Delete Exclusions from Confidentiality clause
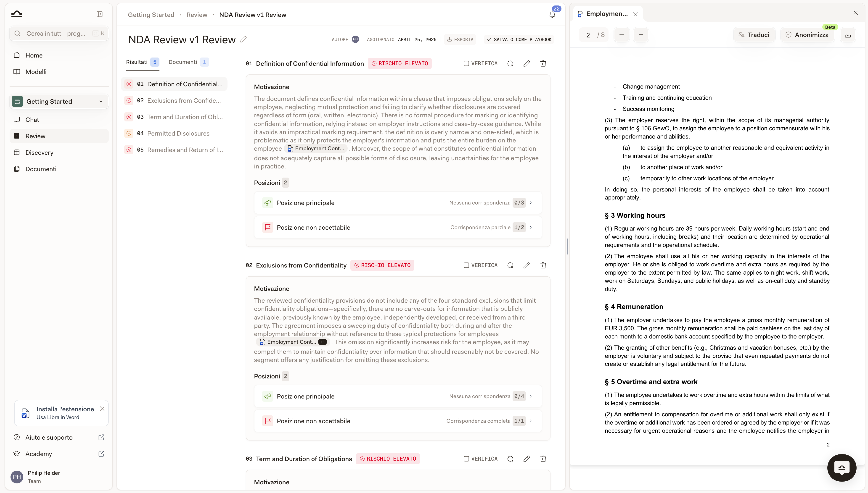The height and width of the screenshot is (493, 868). (x=543, y=265)
